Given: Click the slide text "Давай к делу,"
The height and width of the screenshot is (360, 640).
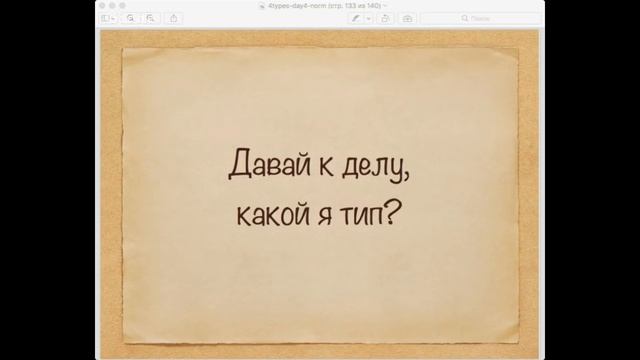Looking at the screenshot, I should click(x=319, y=165).
